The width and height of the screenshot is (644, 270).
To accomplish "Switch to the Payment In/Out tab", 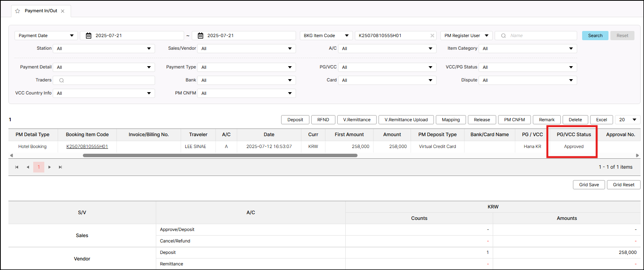I will coord(41,11).
